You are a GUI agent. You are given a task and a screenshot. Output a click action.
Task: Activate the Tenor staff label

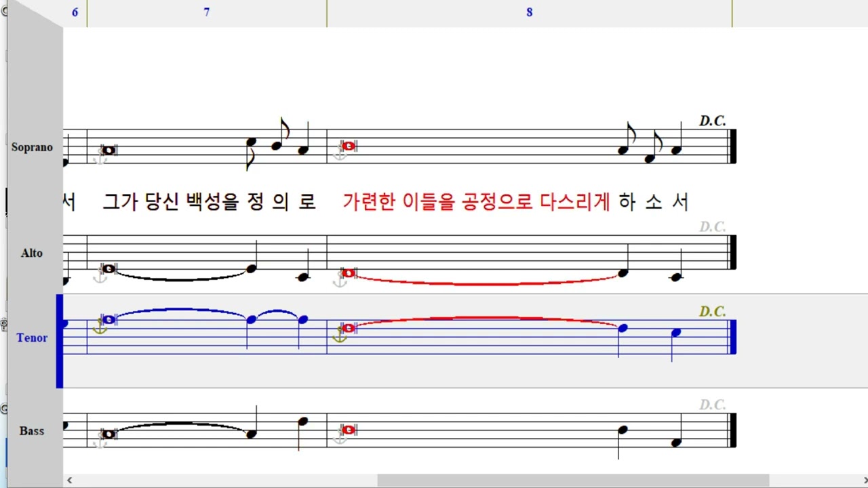pyautogui.click(x=32, y=338)
